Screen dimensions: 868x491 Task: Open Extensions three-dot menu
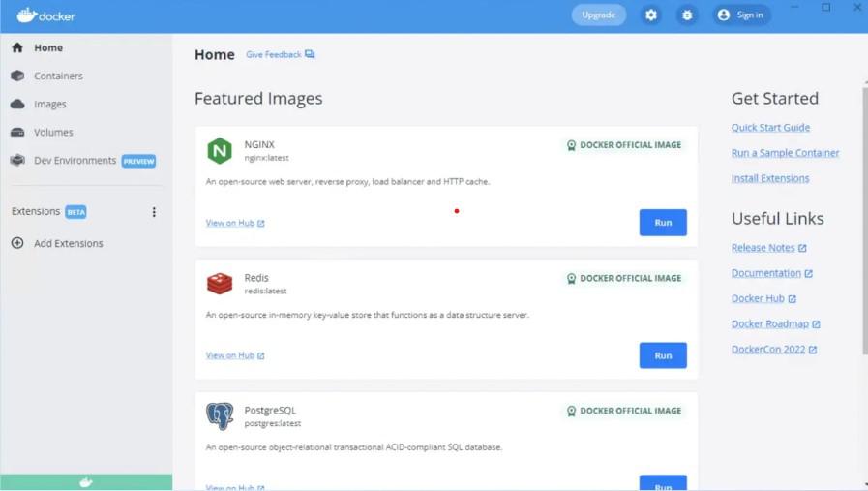point(154,212)
